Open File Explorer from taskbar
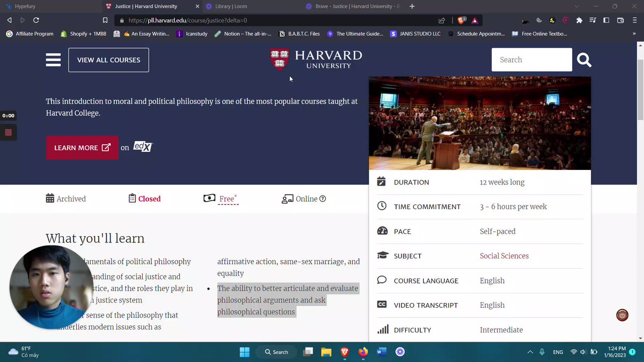Image resolution: width=644 pixels, height=362 pixels. pyautogui.click(x=326, y=352)
